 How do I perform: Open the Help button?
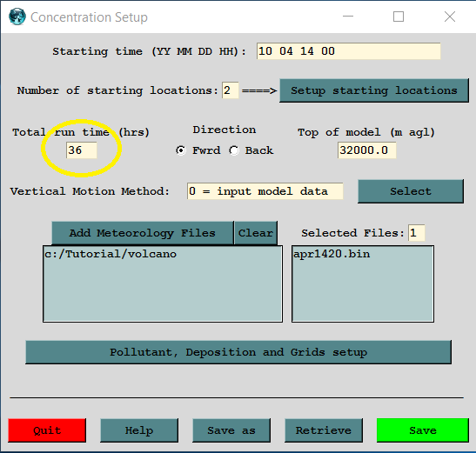point(139,430)
